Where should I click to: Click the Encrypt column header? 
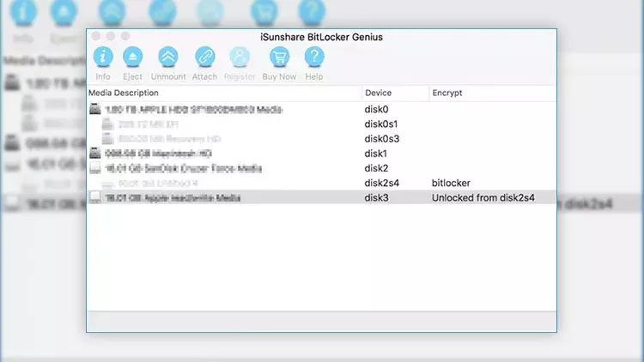point(493,93)
